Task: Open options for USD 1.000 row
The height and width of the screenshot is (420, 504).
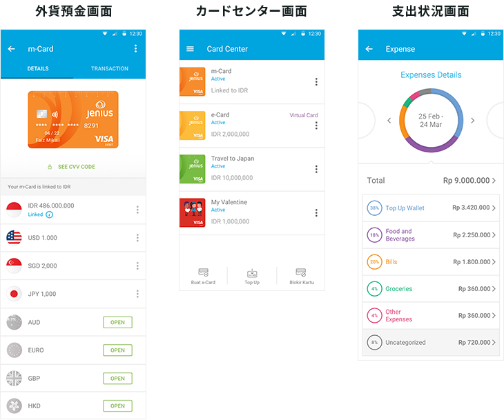Action: coord(137,238)
